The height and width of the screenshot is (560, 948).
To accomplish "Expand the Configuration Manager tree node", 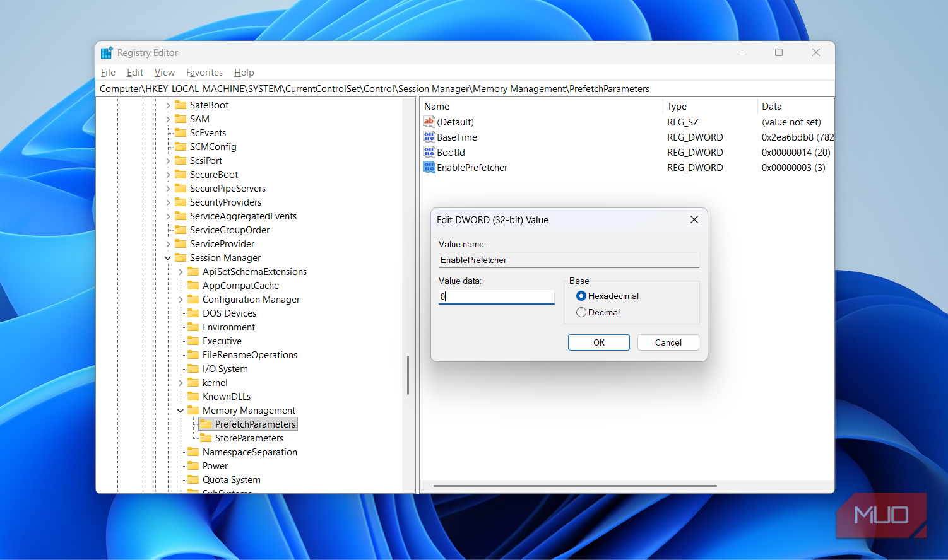I will [181, 300].
